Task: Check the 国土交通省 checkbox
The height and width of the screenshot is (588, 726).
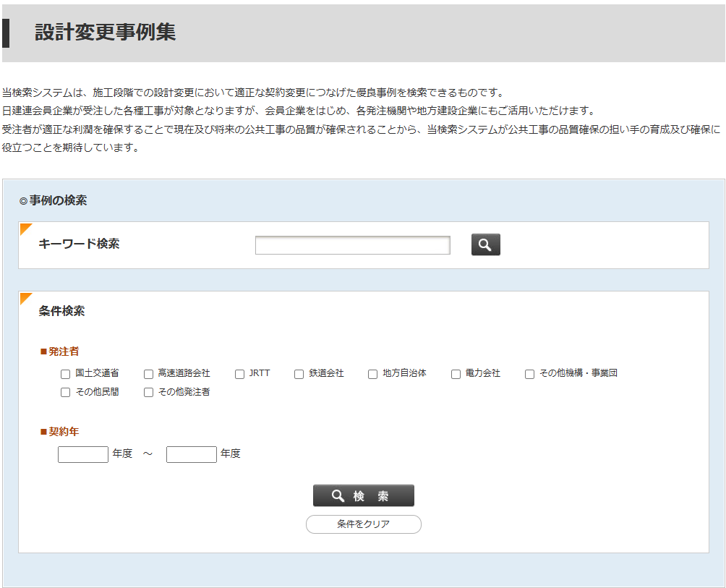Action: (x=65, y=374)
